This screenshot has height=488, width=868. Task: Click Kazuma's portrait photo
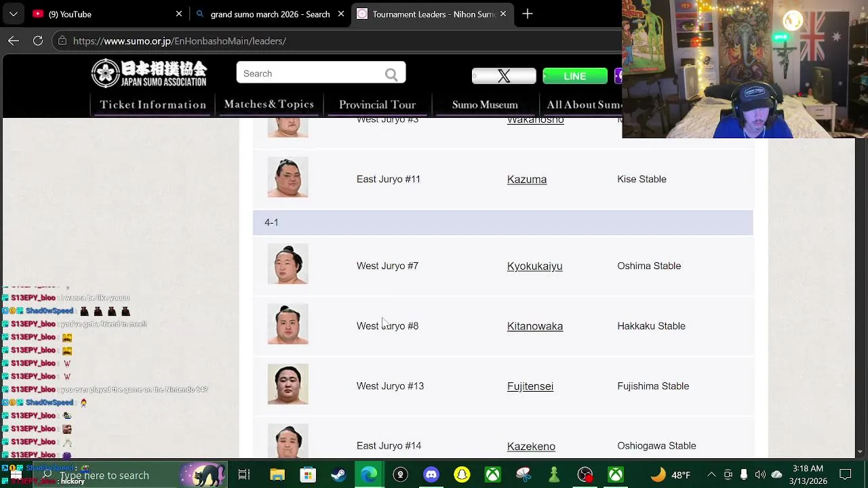click(288, 178)
